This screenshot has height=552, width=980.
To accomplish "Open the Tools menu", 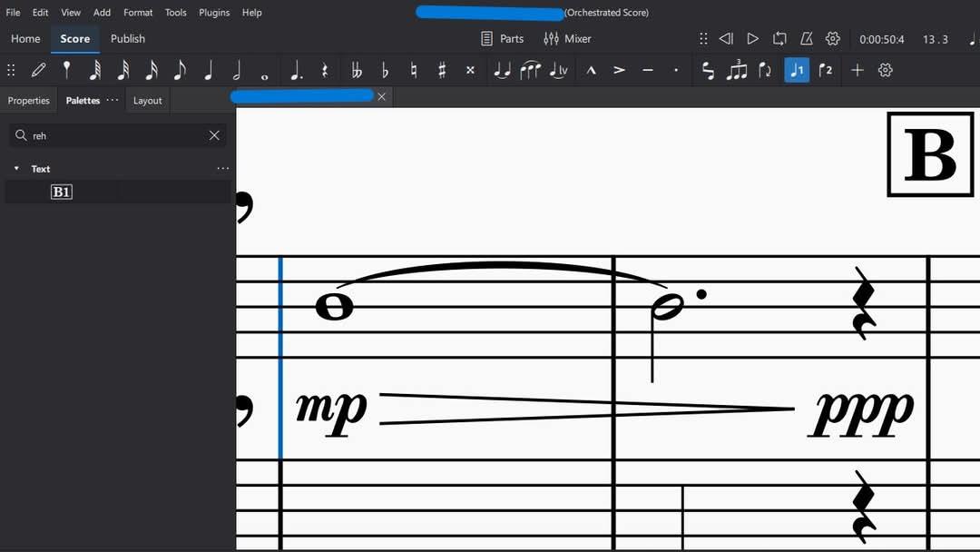I will [x=176, y=13].
